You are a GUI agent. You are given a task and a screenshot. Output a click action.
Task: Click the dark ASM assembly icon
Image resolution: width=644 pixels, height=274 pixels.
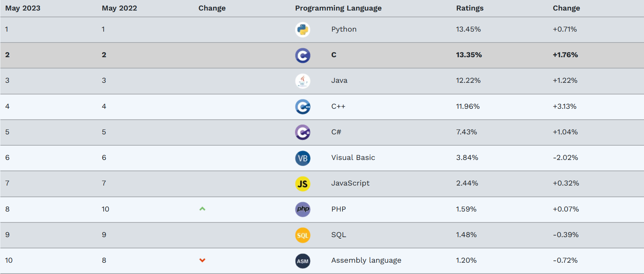coord(303,261)
